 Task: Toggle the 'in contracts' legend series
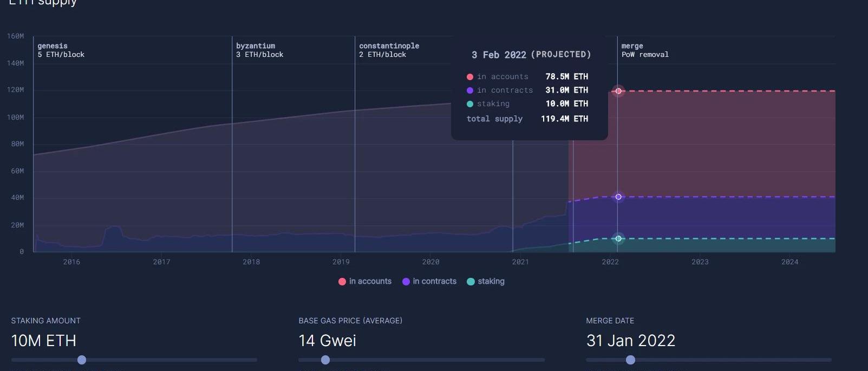click(x=429, y=281)
